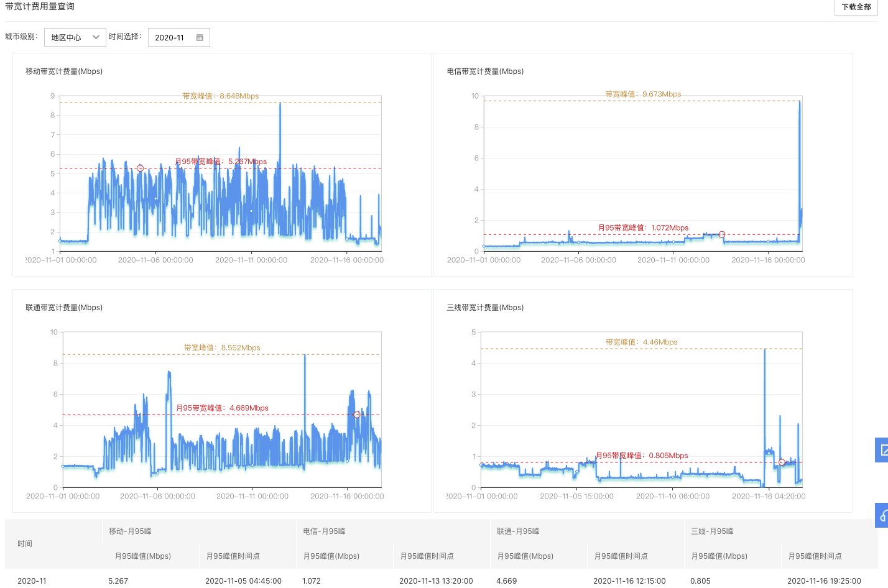Click the 月95 peak marker on 电信 chart

tap(721, 234)
